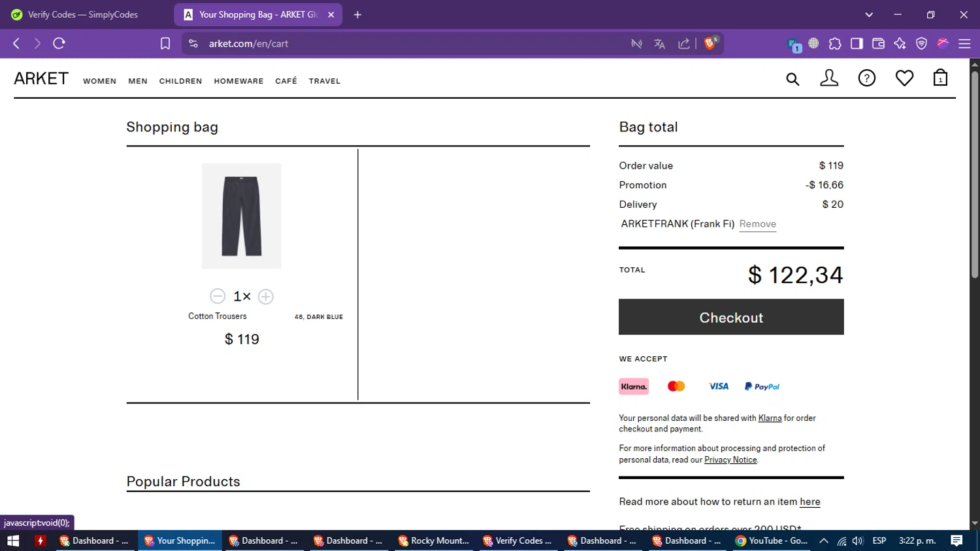The height and width of the screenshot is (551, 980).
Task: Bookmark this page icon
Action: coord(165,43)
